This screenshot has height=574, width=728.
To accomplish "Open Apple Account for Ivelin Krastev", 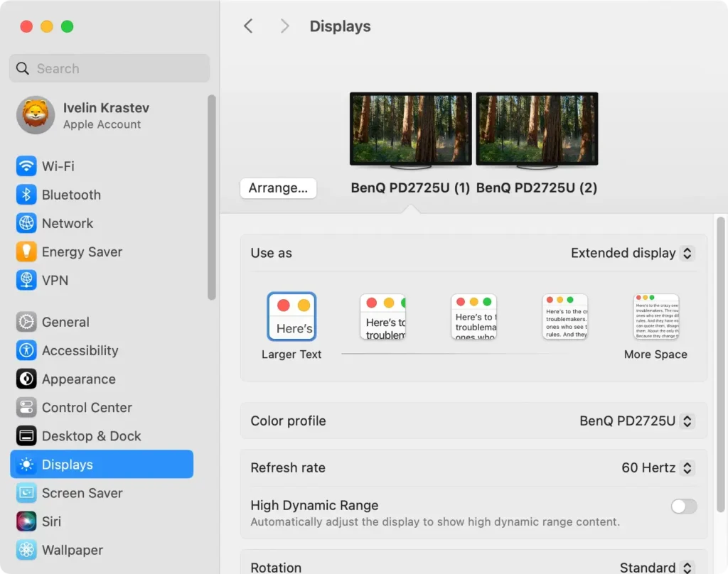I will [102, 115].
